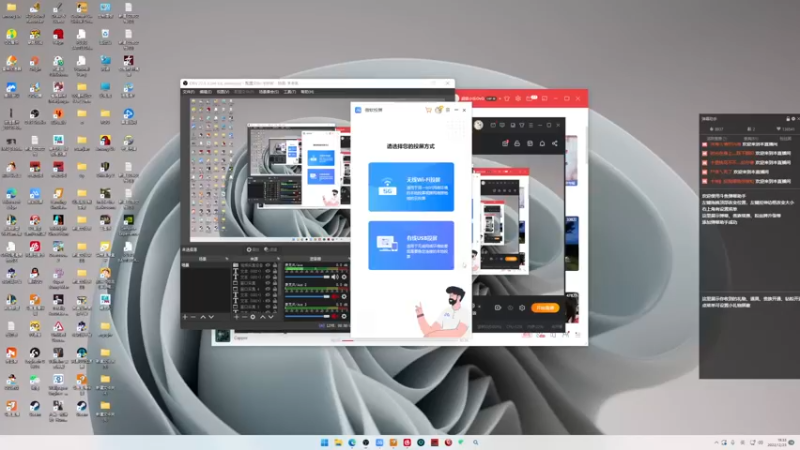Adjust volume slider of first 麦克风/Aux channel
The height and width of the screenshot is (450, 800).
[307, 277]
